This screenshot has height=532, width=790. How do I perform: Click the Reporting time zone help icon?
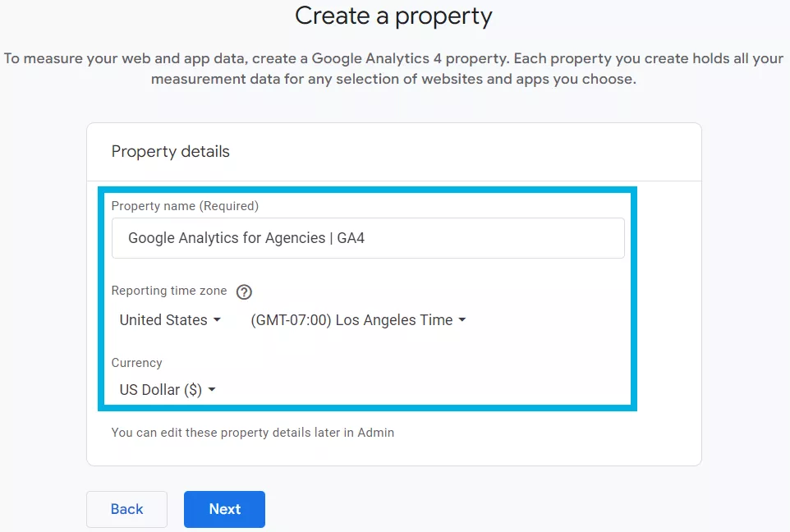click(244, 291)
